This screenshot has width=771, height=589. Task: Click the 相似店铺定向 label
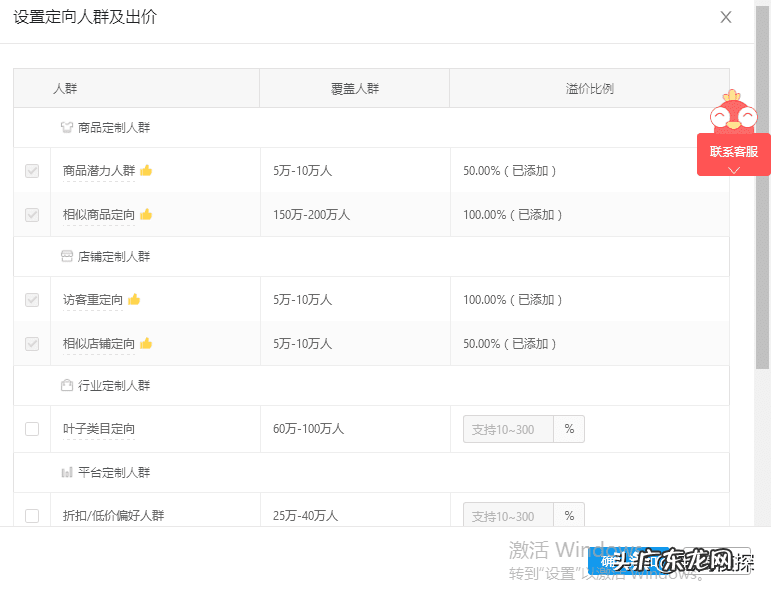99,344
